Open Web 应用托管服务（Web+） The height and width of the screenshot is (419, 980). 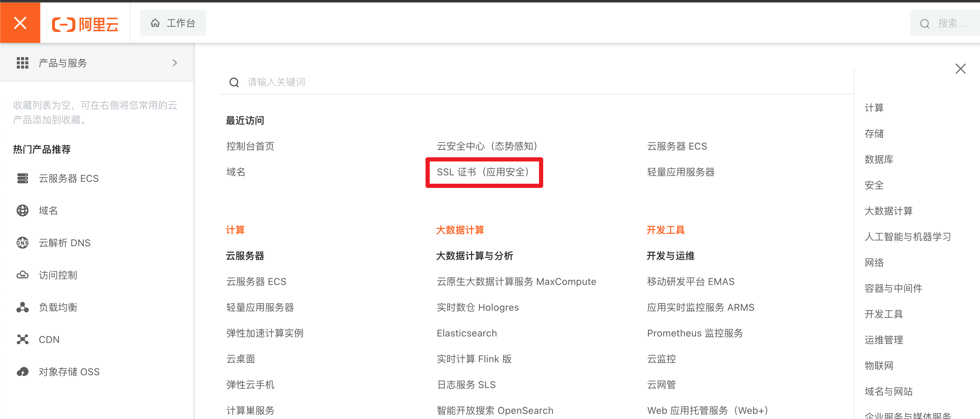click(708, 411)
